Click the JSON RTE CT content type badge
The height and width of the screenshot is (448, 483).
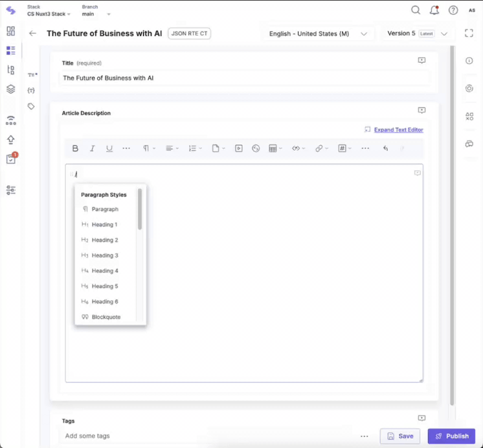tap(189, 34)
